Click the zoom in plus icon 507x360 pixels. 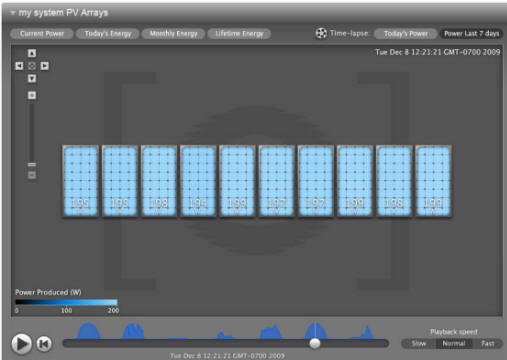32,96
